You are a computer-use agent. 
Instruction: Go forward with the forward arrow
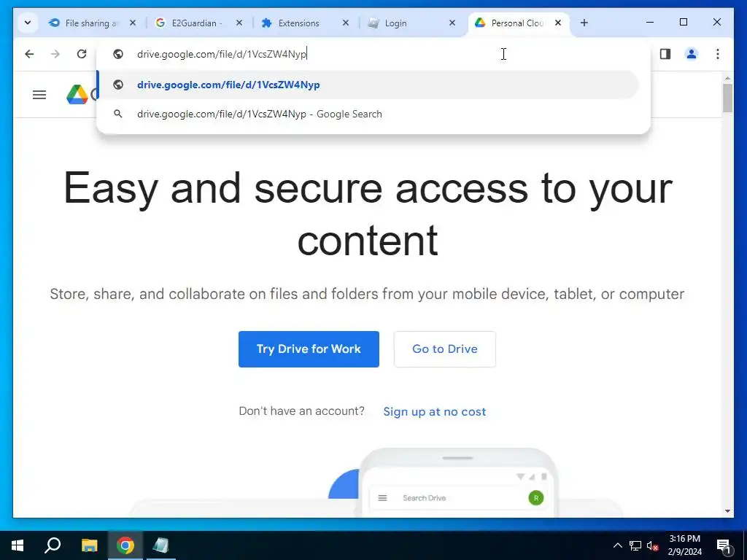coord(55,54)
